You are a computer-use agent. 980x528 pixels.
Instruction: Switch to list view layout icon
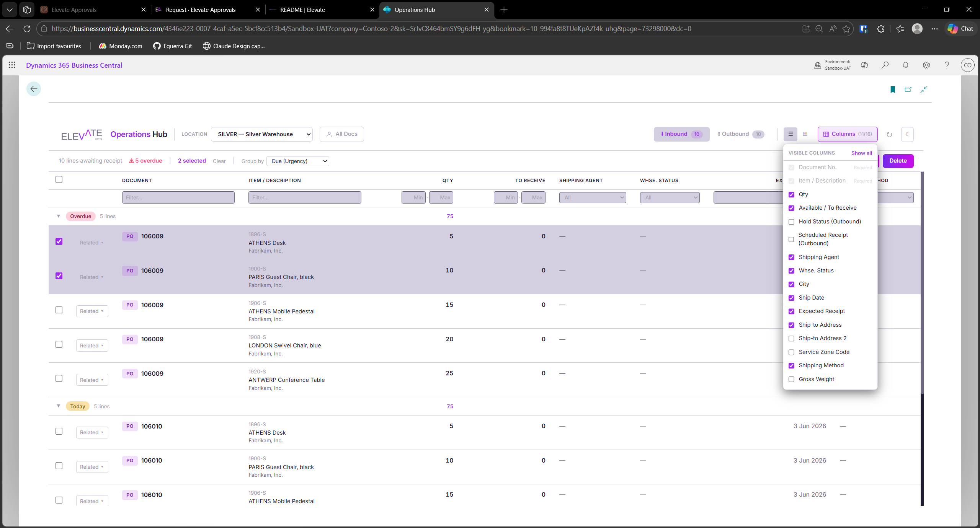click(791, 134)
